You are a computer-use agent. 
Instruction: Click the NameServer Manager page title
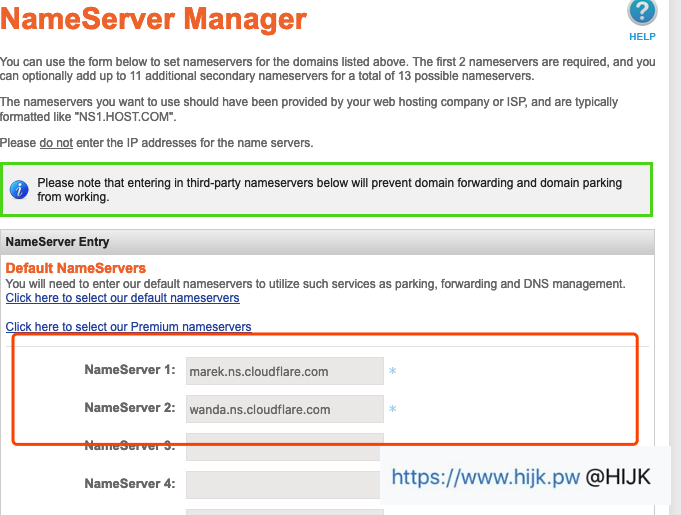click(x=154, y=19)
